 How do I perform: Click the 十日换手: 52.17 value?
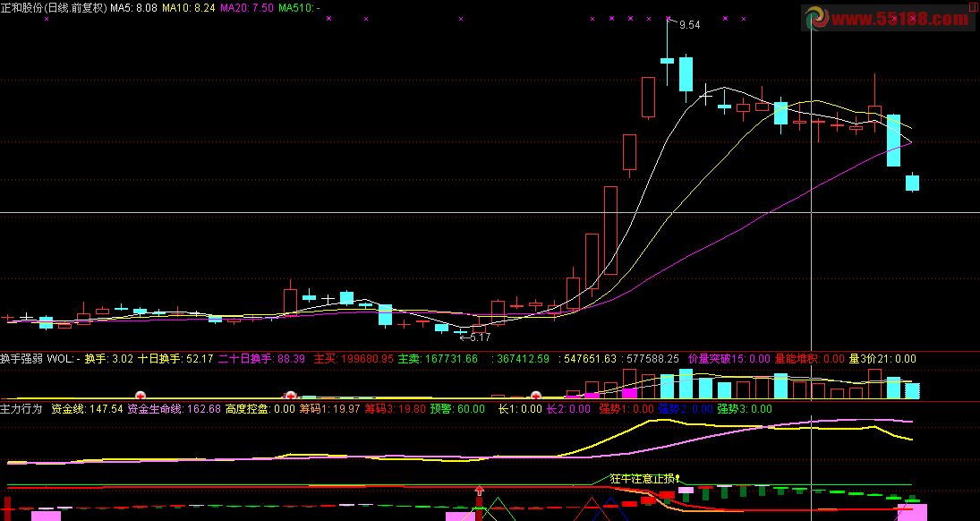(x=175, y=359)
